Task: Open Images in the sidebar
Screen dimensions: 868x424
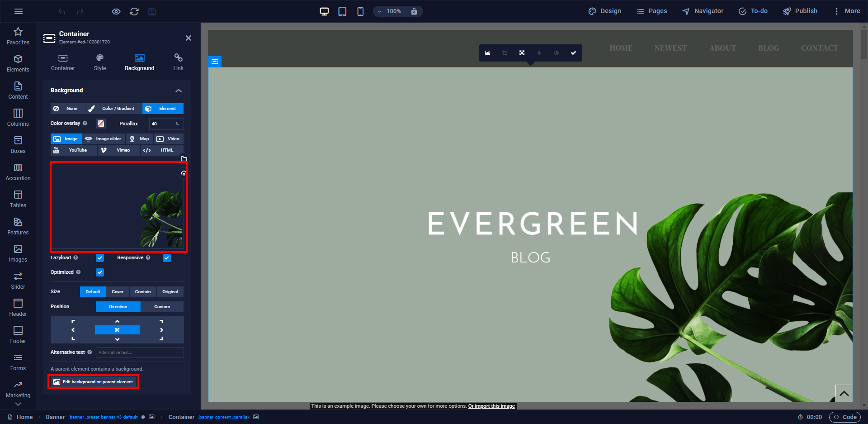Action: [18, 253]
